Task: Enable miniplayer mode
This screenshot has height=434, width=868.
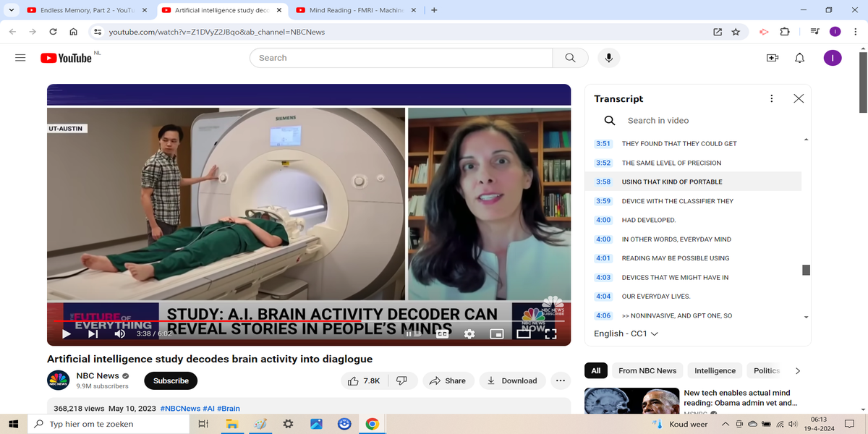Action: [496, 333]
